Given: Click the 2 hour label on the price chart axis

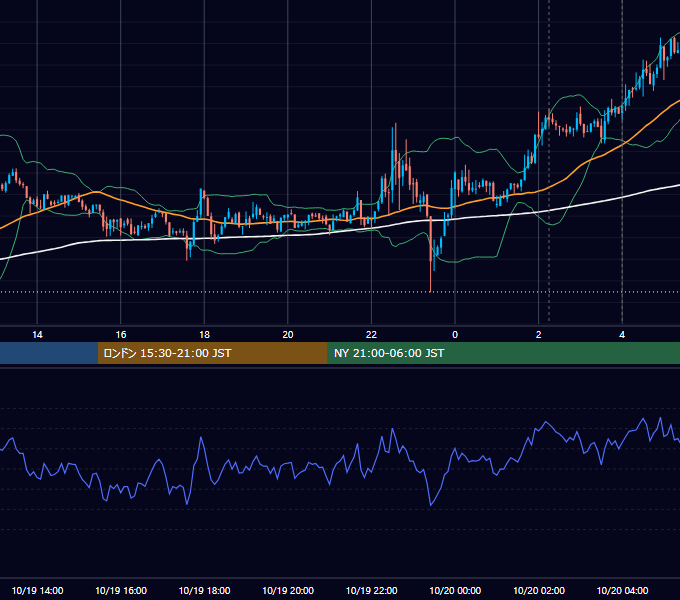Looking at the screenshot, I should [x=539, y=335].
